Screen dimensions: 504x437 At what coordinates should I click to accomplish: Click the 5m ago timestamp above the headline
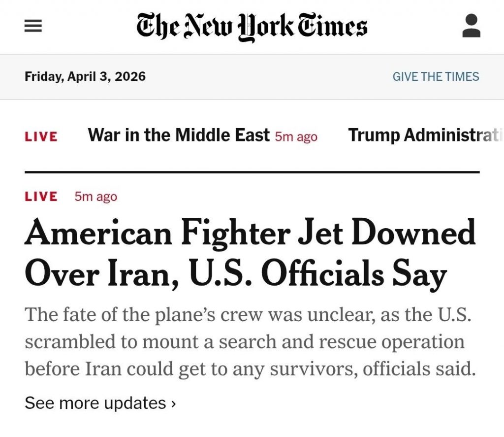click(96, 197)
